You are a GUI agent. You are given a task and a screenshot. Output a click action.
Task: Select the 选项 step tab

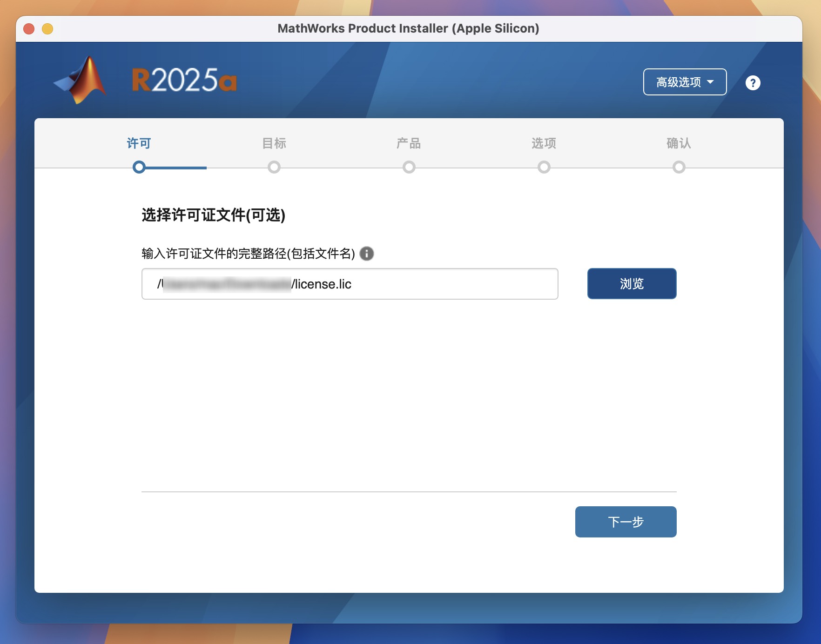click(544, 143)
